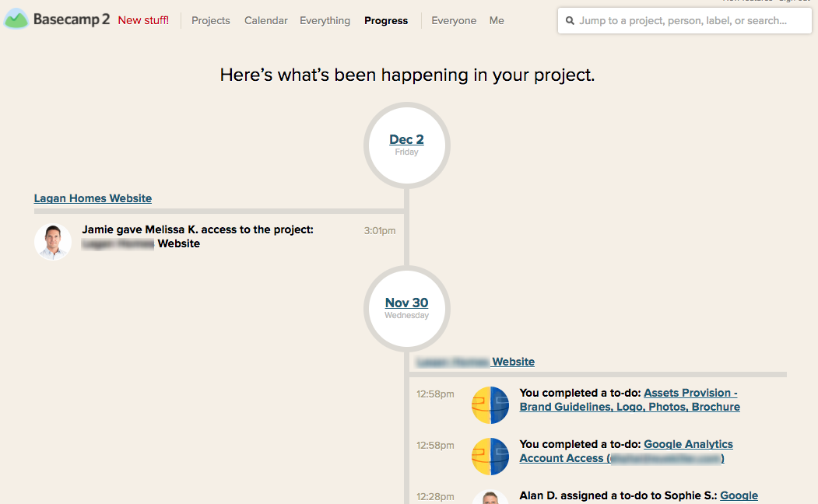Click "Jamie gave Melissa K. access" event text
The image size is (818, 504).
tap(198, 236)
